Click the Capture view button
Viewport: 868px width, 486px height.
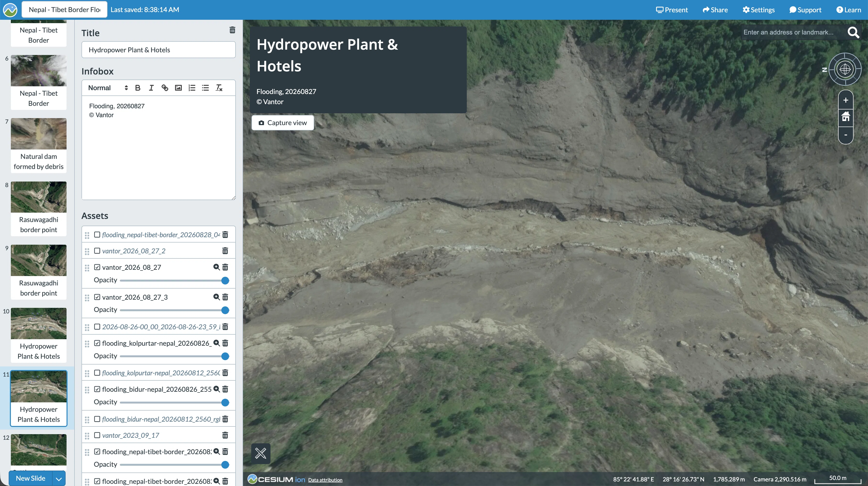click(x=283, y=123)
